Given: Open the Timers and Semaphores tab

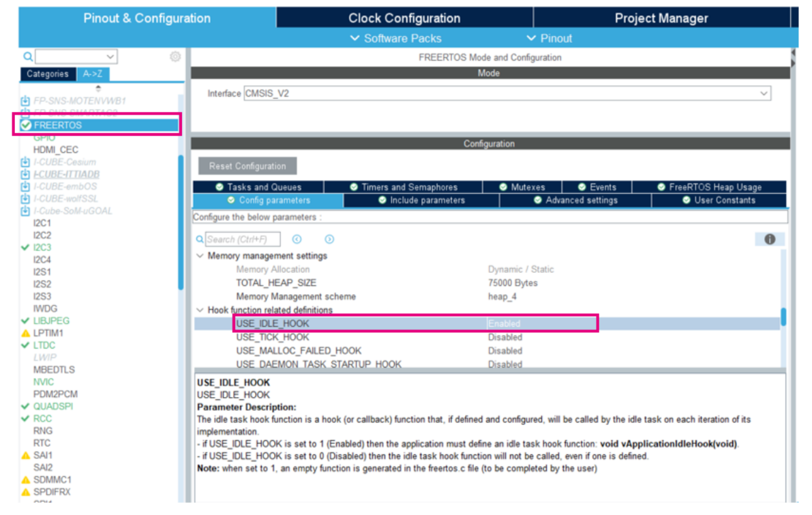Looking at the screenshot, I should (404, 187).
